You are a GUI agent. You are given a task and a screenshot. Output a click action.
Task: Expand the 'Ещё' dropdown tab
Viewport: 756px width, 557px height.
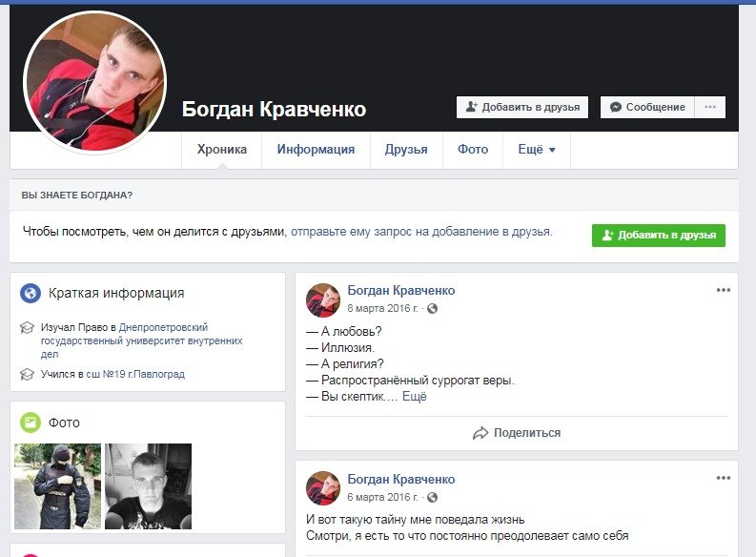point(536,150)
